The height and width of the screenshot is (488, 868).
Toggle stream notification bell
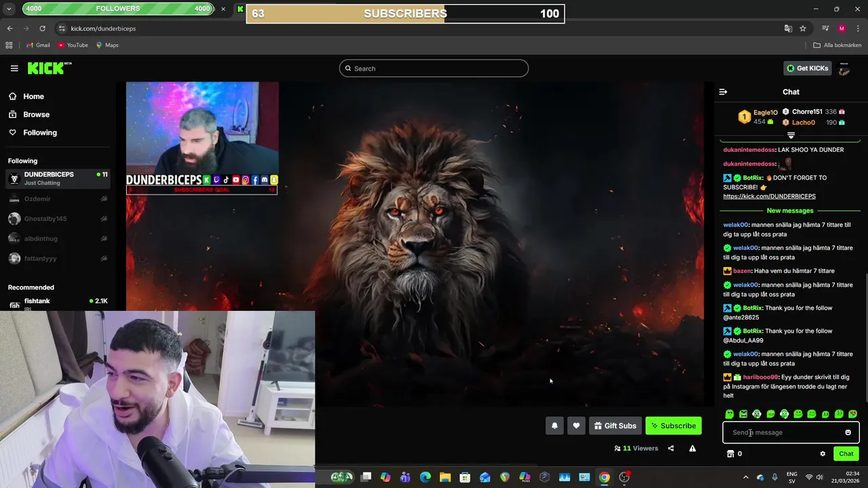[555, 426]
